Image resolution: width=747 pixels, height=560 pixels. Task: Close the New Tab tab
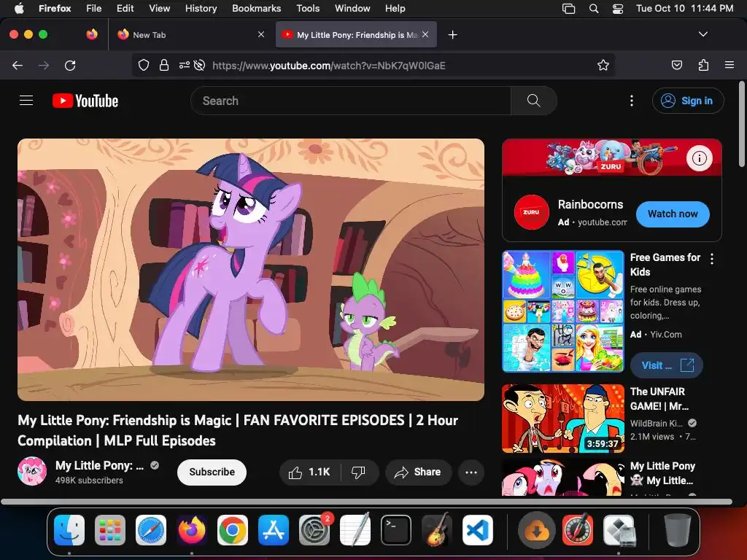click(x=261, y=34)
